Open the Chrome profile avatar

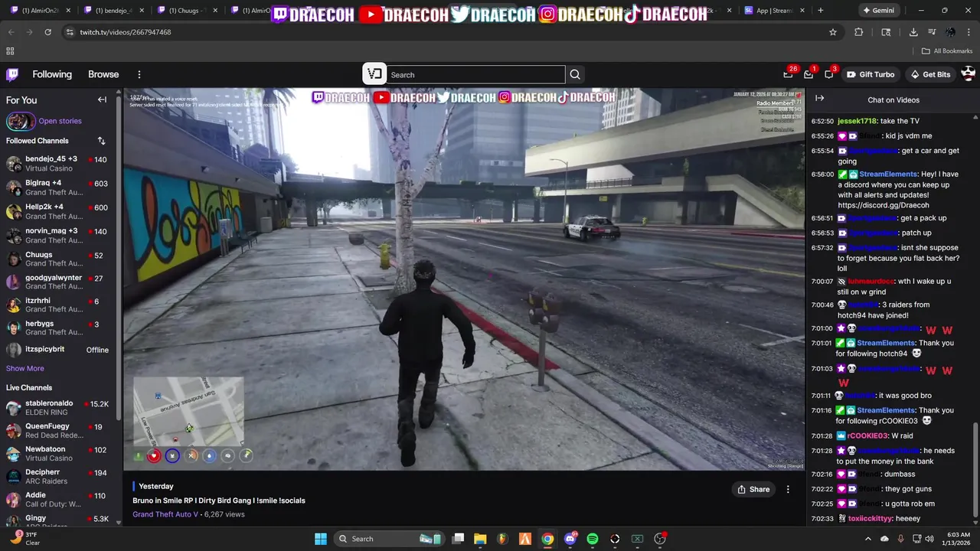click(x=950, y=32)
